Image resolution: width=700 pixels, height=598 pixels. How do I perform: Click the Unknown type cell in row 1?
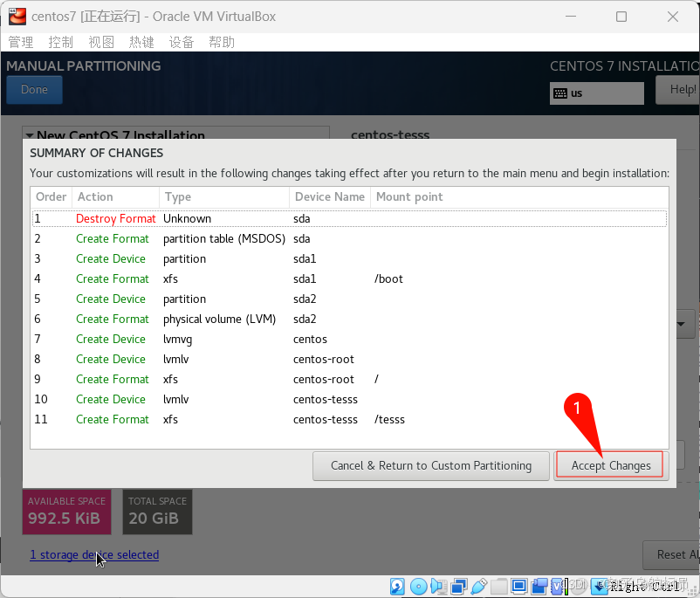pos(187,218)
